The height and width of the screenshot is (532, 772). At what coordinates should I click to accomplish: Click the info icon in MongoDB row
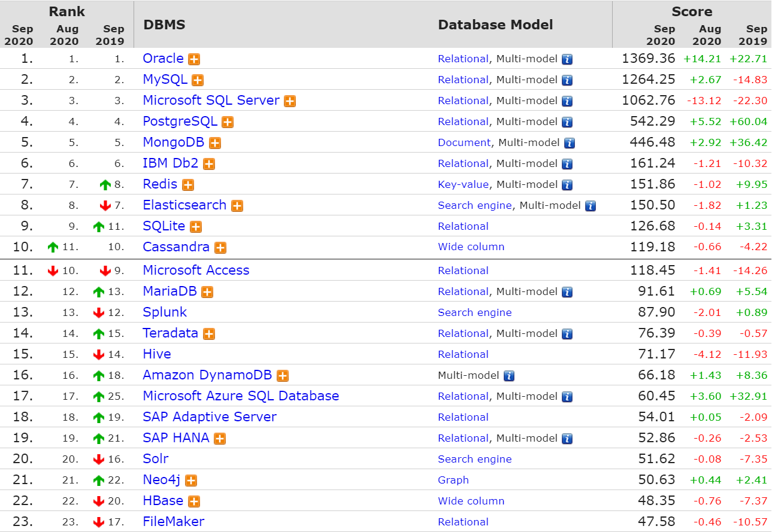[x=570, y=143]
